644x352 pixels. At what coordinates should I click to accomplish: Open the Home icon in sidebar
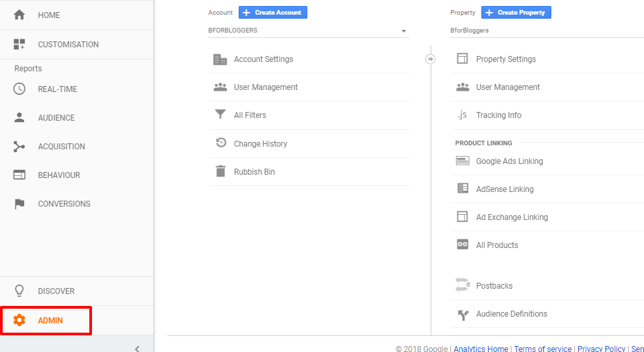point(19,15)
